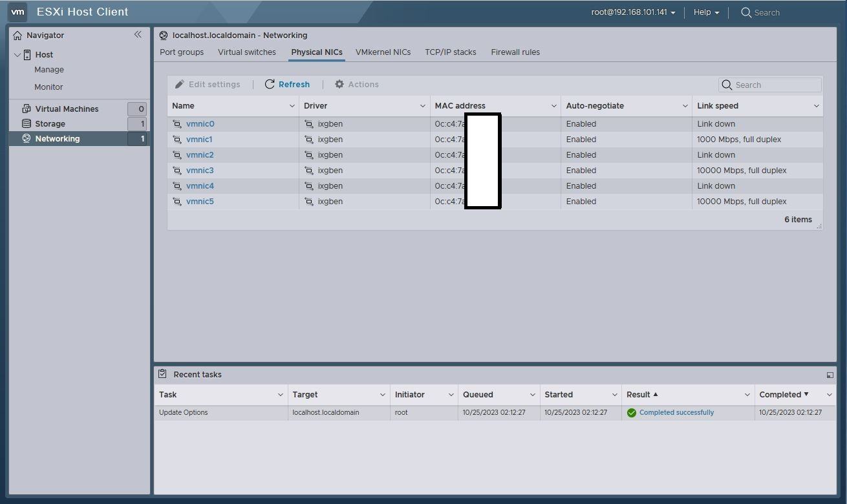This screenshot has width=847, height=504.
Task: Click the table resize grip near 6 items
Action: (x=819, y=226)
